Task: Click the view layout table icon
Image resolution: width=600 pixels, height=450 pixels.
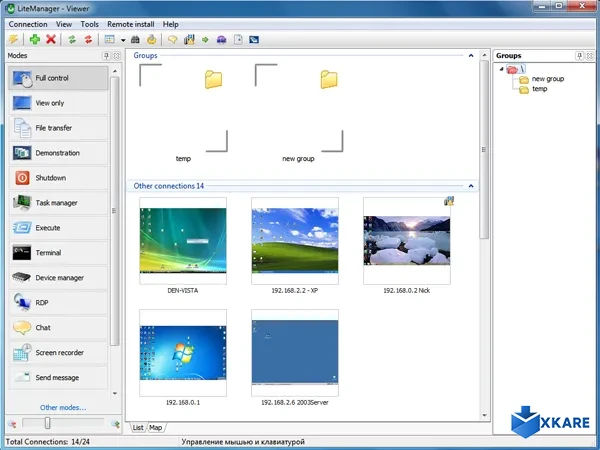Action: click(x=110, y=39)
